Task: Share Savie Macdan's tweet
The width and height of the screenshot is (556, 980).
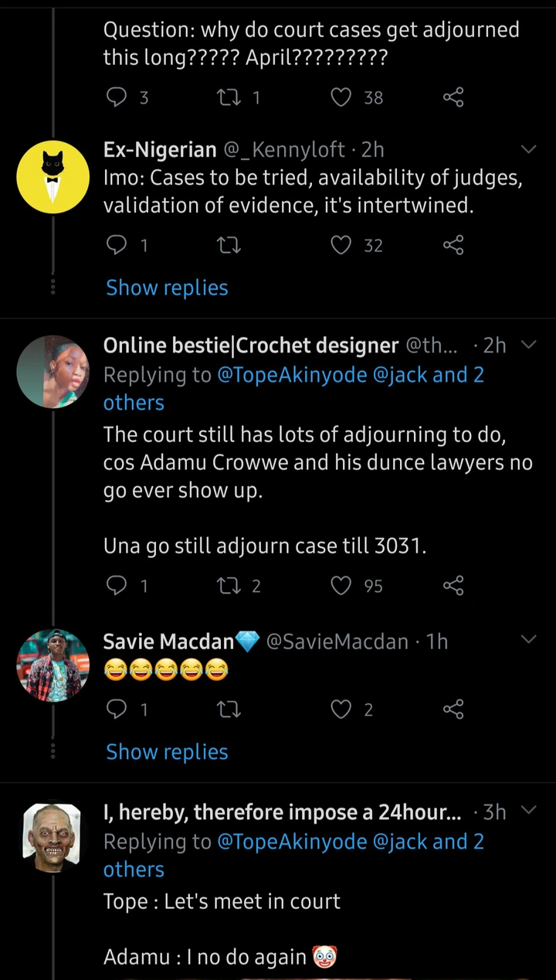Action: click(x=453, y=709)
